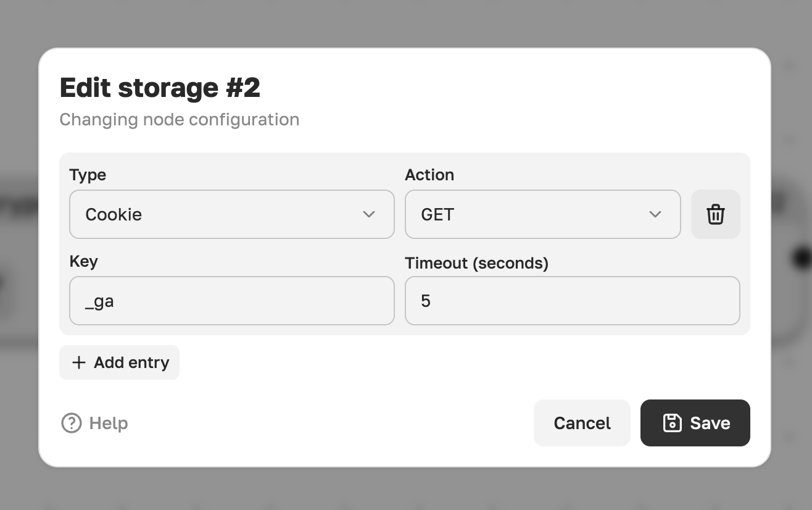Expand the Type dropdown chevron
Image resolution: width=812 pixels, height=510 pixels.
369,214
